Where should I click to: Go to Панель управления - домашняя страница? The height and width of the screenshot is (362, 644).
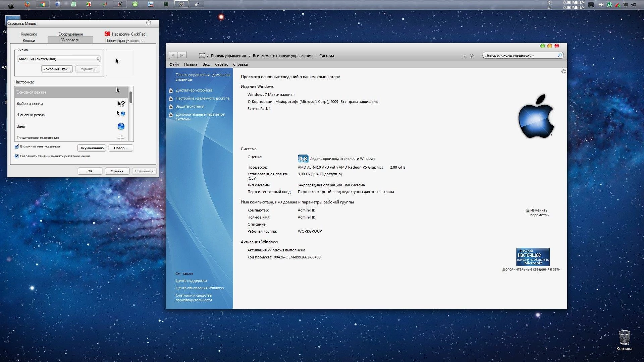pyautogui.click(x=203, y=77)
